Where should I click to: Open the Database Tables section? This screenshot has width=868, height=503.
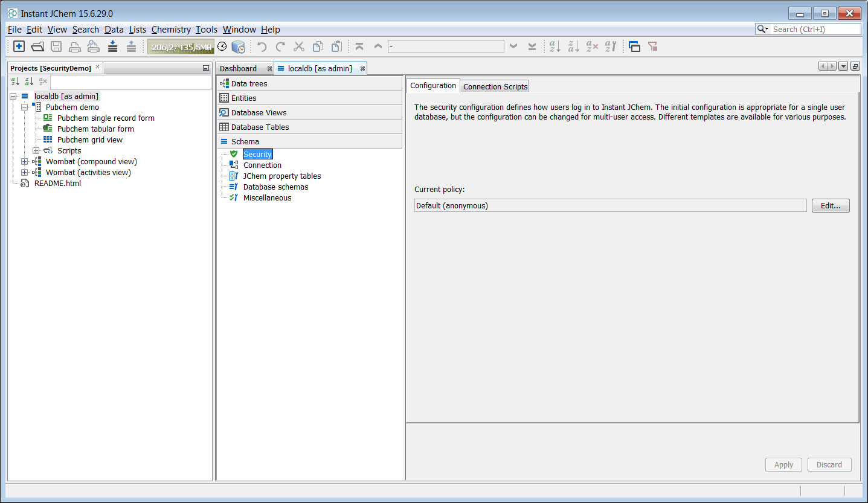point(260,127)
